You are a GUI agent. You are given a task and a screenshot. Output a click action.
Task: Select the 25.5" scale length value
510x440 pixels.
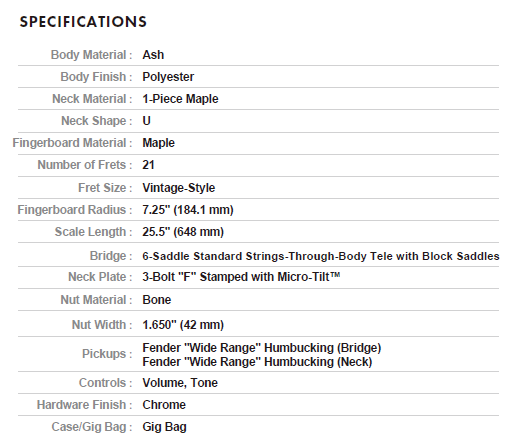click(183, 232)
